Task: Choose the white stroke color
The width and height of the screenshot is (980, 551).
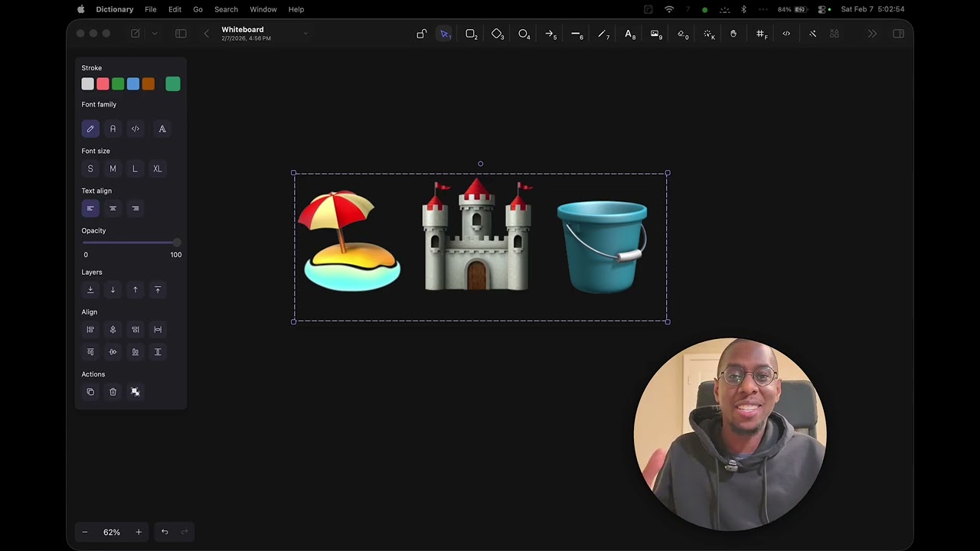Action: point(88,84)
